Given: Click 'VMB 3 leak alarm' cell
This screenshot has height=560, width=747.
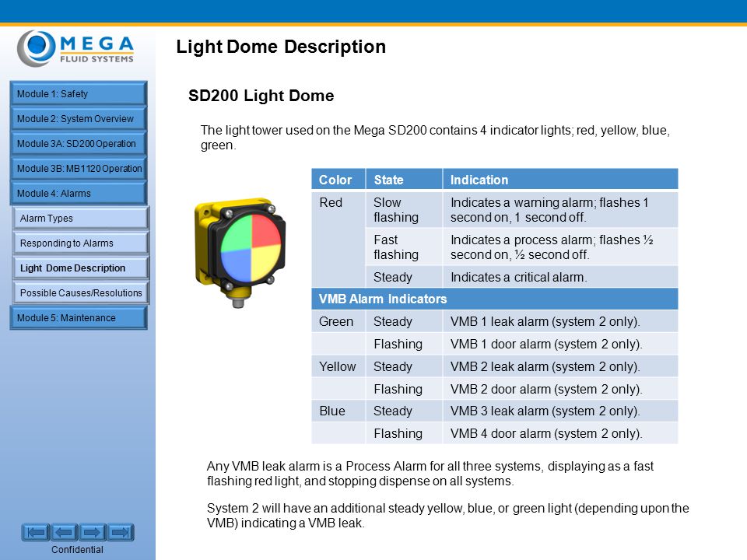Looking at the screenshot, I should tap(560, 411).
